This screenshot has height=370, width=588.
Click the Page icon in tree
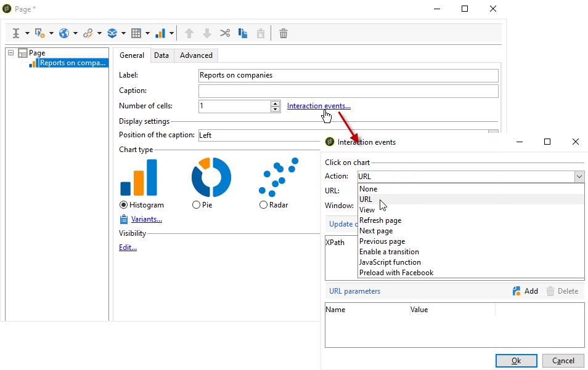pyautogui.click(x=23, y=53)
